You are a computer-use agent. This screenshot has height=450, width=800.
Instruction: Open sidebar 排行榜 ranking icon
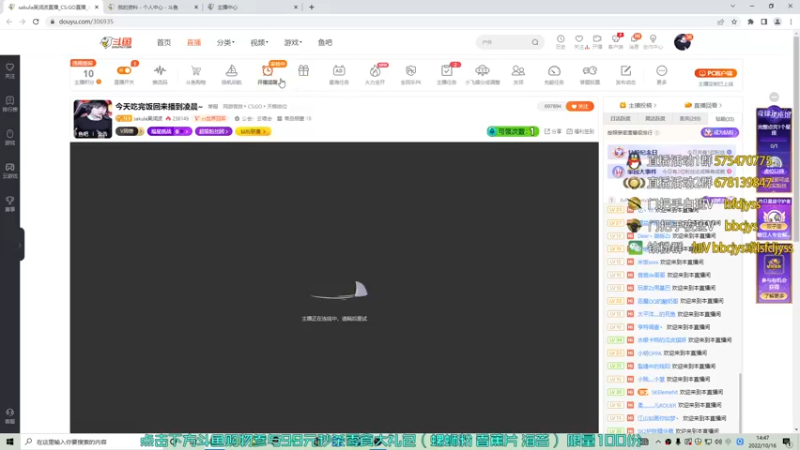[10, 104]
